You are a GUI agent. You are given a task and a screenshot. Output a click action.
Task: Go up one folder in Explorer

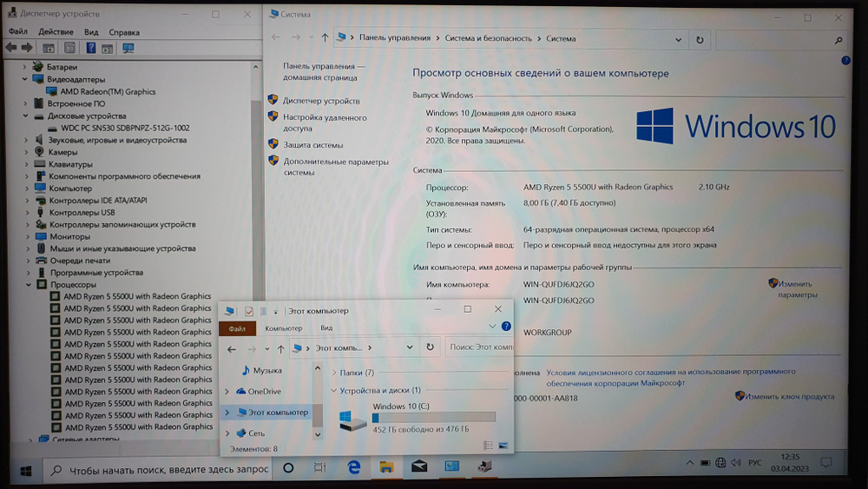coord(280,349)
